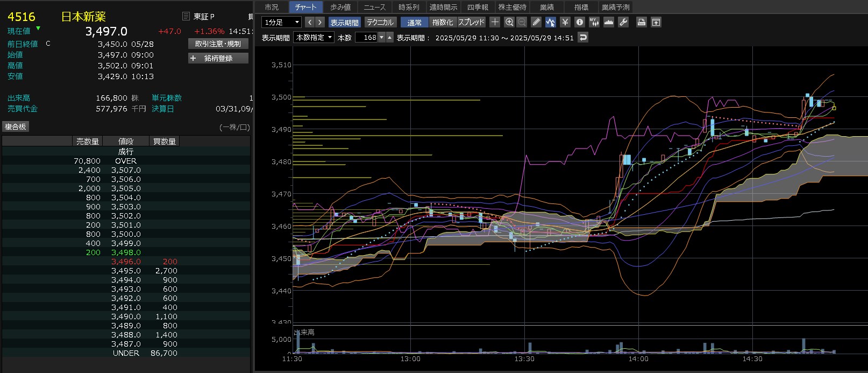Click the stock code 4516

pos(22,17)
